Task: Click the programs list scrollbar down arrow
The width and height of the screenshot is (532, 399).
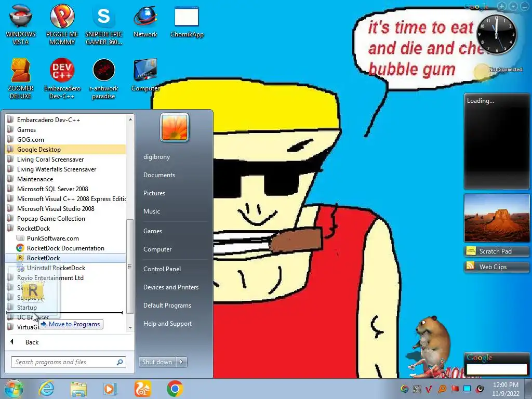Action: (130, 328)
